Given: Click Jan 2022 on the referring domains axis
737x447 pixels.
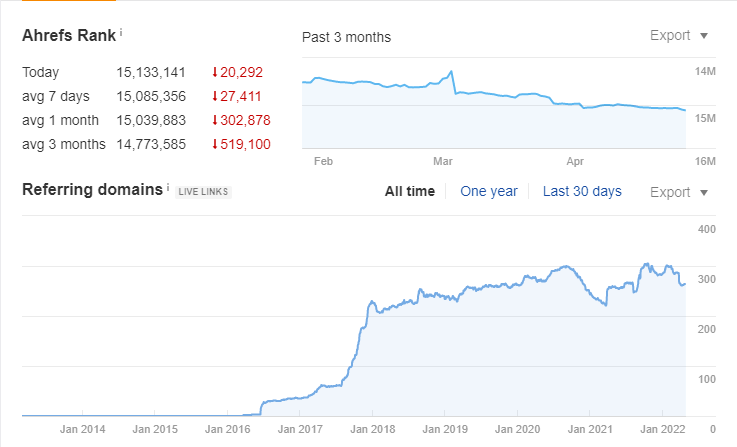Looking at the screenshot, I should [663, 429].
